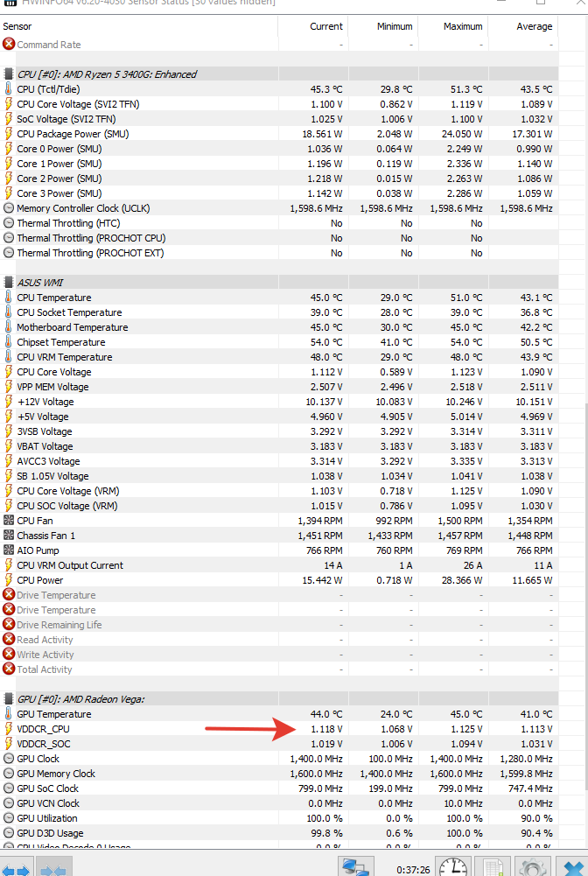Open sensor settings gear icon
This screenshot has width=588, height=876.
(533, 867)
